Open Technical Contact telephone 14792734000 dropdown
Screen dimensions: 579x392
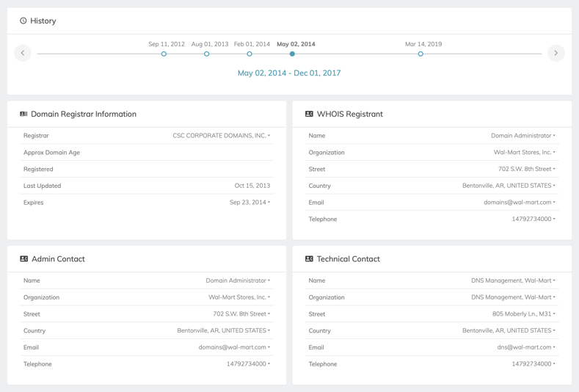click(x=534, y=364)
